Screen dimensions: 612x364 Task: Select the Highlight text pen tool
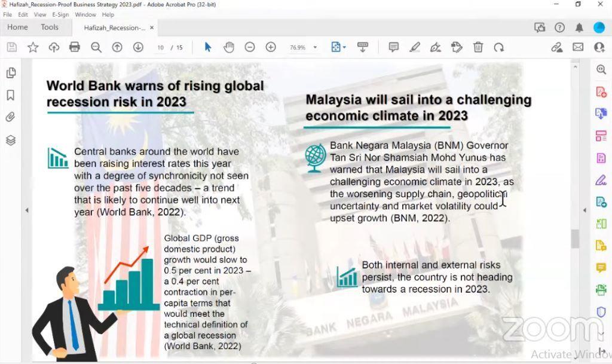point(415,47)
